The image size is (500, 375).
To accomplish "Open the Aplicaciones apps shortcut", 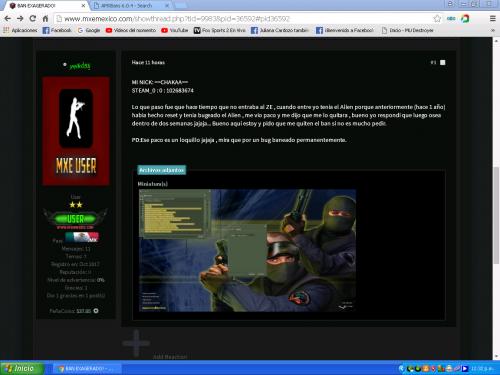I will point(20,30).
